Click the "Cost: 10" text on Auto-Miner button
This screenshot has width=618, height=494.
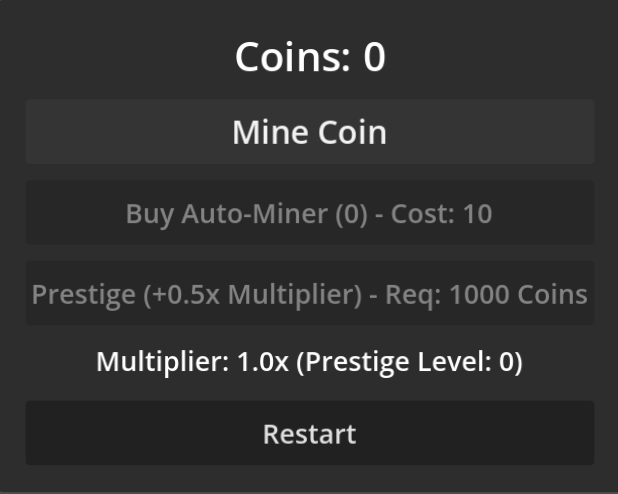tap(441, 214)
